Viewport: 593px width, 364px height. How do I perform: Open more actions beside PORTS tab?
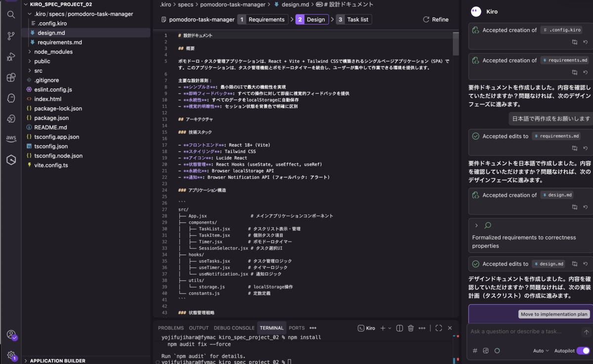(x=313, y=328)
